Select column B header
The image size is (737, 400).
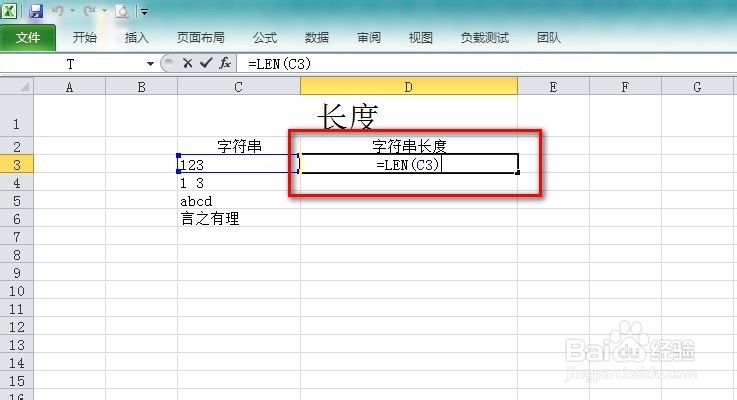pyautogui.click(x=141, y=87)
